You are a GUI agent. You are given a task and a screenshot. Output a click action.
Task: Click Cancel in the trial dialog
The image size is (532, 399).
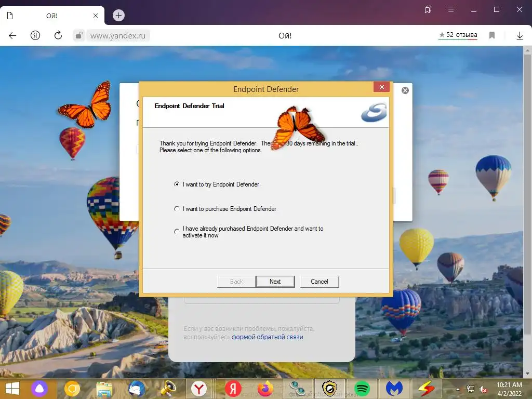tap(320, 282)
